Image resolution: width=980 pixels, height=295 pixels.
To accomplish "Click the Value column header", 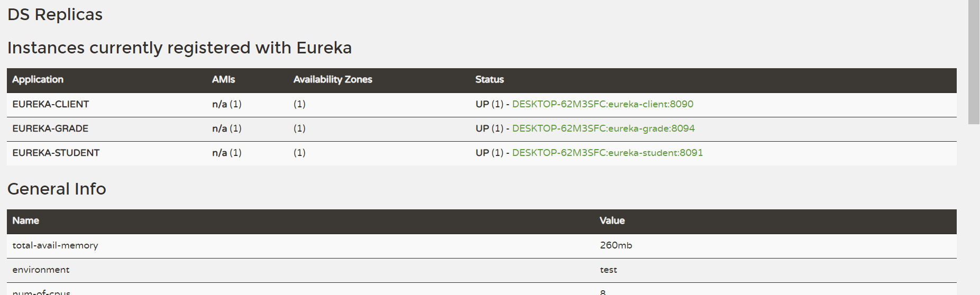I will click(x=612, y=220).
